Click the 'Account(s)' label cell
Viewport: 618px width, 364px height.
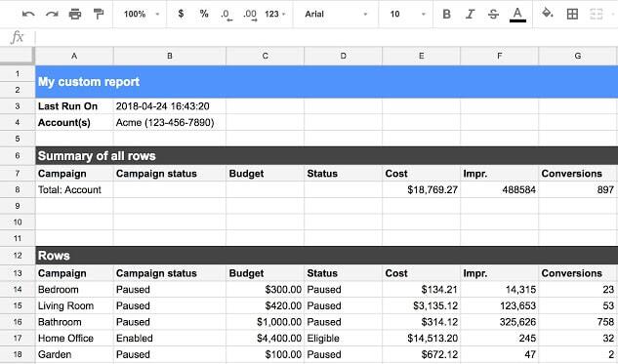pyautogui.click(x=74, y=123)
